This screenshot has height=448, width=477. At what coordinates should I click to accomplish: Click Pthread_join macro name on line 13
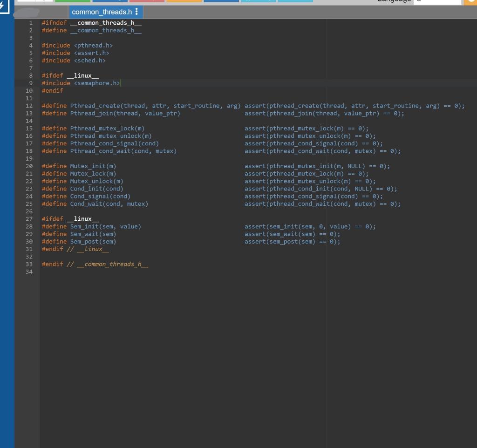(91, 113)
